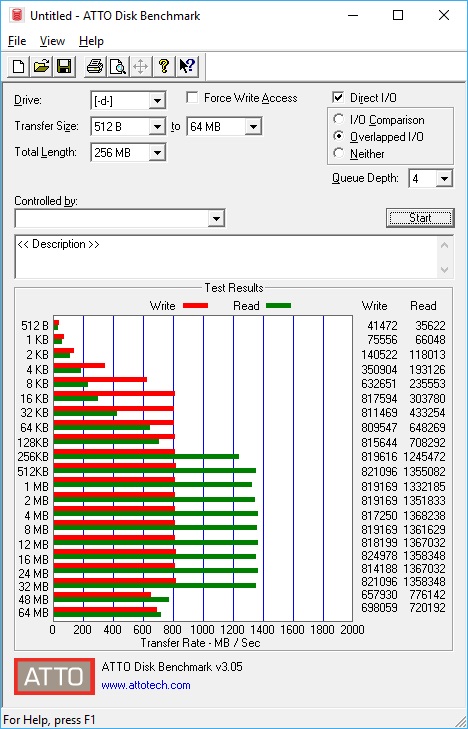Click the write value 824978
Screen dimensions: 468x729
[x=379, y=556]
